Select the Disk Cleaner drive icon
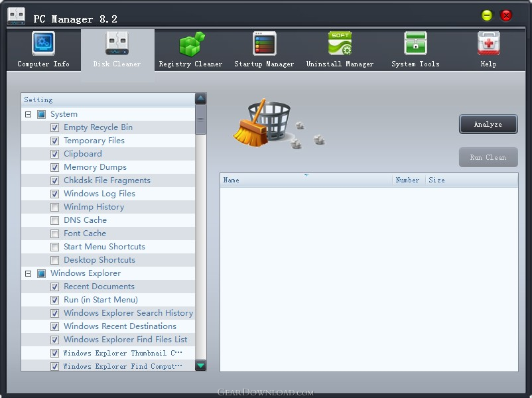The width and height of the screenshot is (532, 398). coord(117,43)
